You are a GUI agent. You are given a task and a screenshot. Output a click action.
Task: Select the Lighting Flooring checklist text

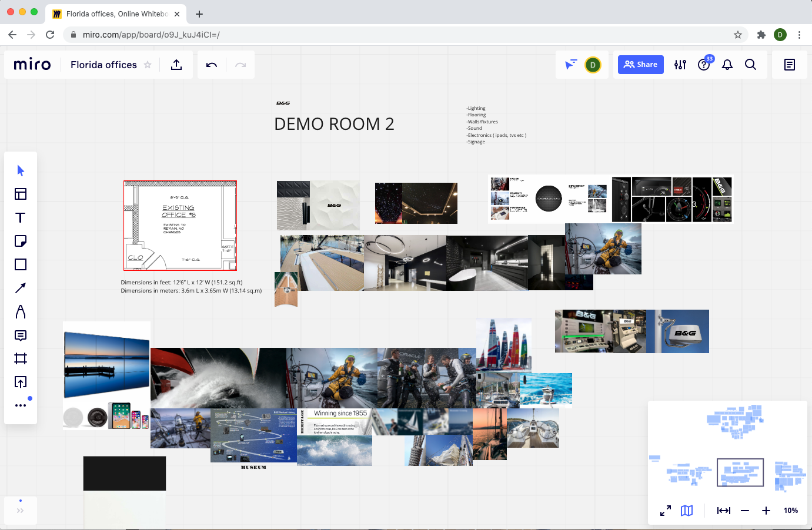click(x=496, y=125)
